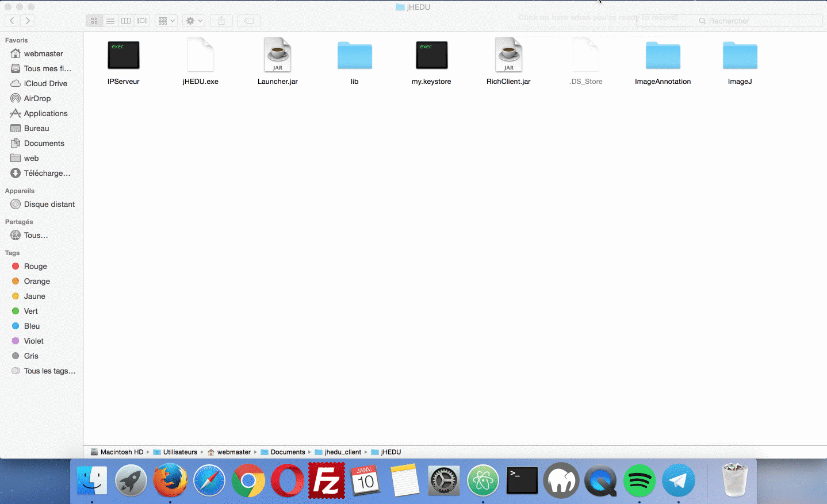Open Tous mes fichiers in sidebar
Image resolution: width=827 pixels, height=504 pixels.
[41, 68]
